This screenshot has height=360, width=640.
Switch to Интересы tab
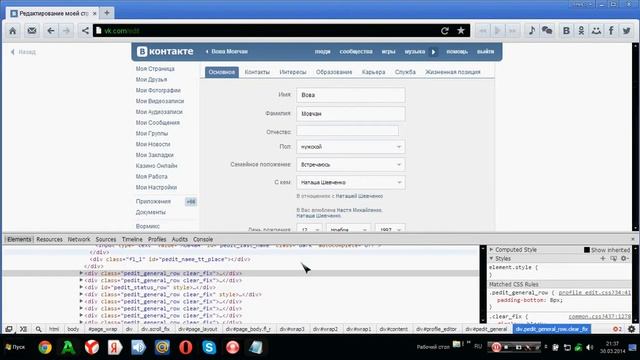(x=293, y=72)
